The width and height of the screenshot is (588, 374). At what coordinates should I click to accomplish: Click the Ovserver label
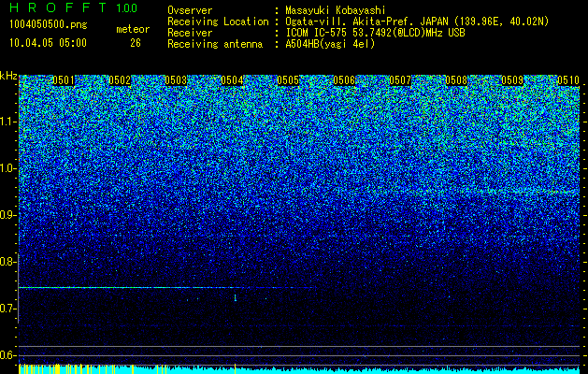tap(190, 11)
